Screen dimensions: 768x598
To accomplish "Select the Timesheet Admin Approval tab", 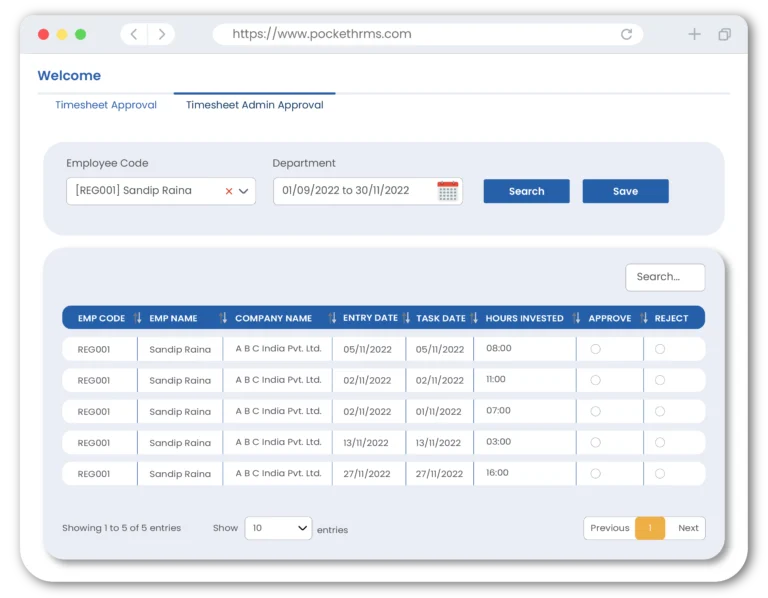I will tap(254, 105).
